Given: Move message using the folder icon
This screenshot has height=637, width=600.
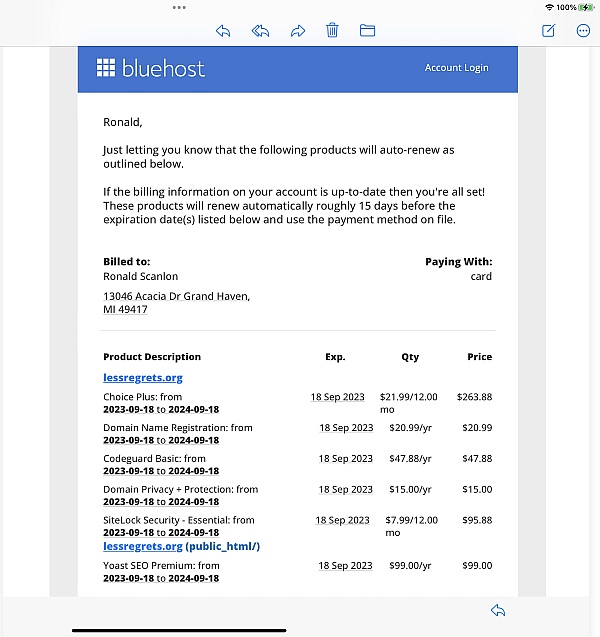Looking at the screenshot, I should tap(367, 31).
